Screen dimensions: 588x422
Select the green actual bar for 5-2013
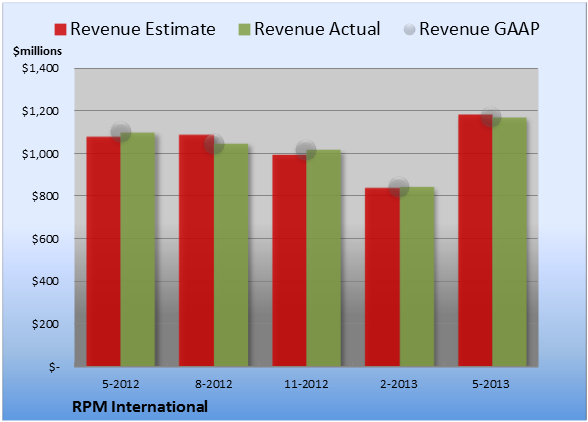point(510,242)
